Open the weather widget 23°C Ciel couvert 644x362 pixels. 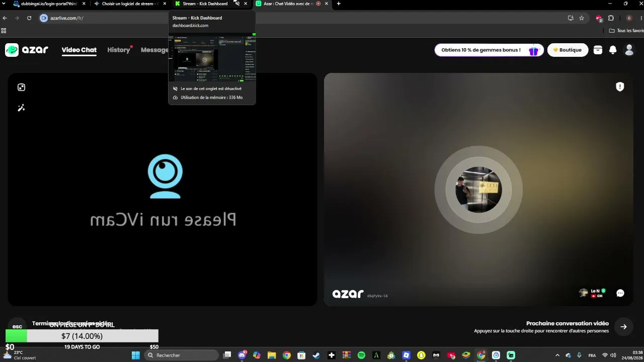[x=19, y=355]
